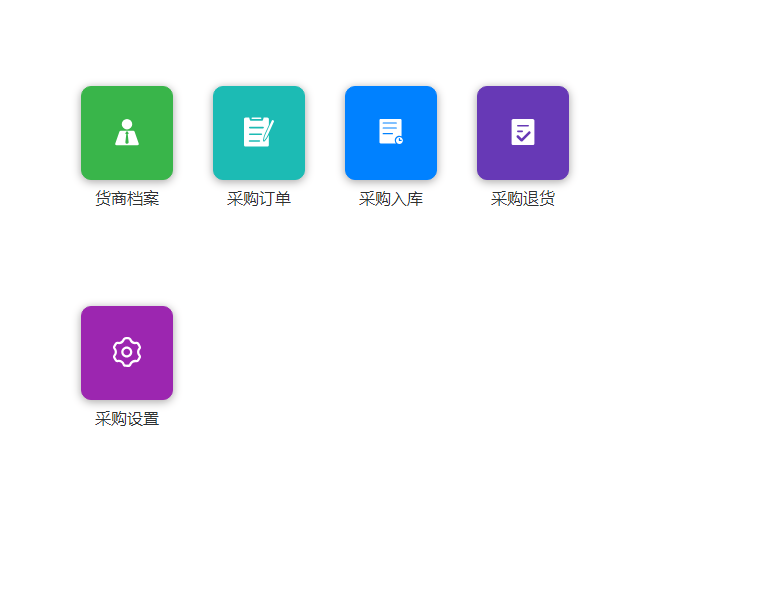
Task: Go to the purchase order module
Action: point(259,133)
